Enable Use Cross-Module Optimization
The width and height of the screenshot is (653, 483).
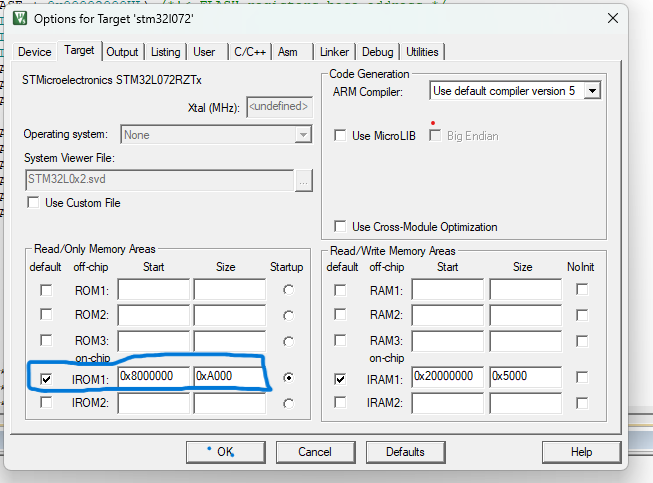tap(340, 227)
